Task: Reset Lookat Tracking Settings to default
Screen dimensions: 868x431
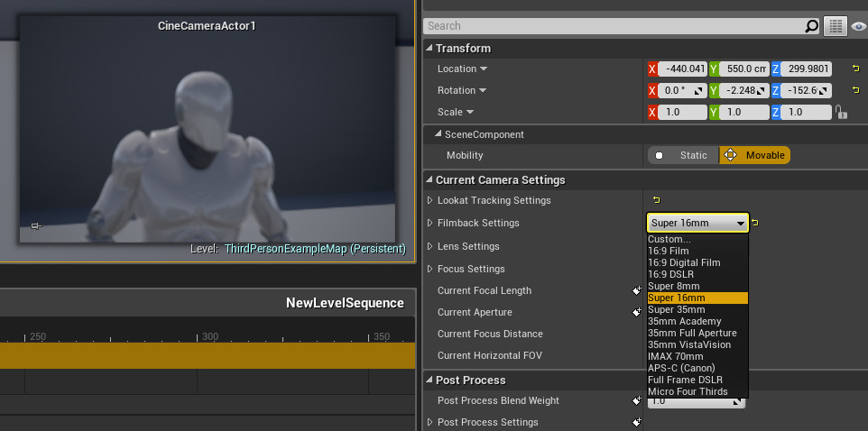Action: (x=656, y=200)
